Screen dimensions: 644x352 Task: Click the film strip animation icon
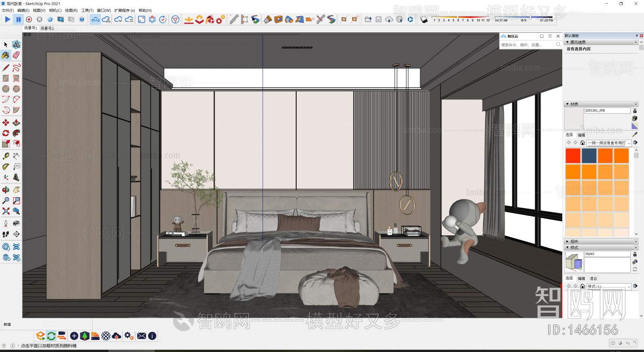pyautogui.click(x=60, y=19)
